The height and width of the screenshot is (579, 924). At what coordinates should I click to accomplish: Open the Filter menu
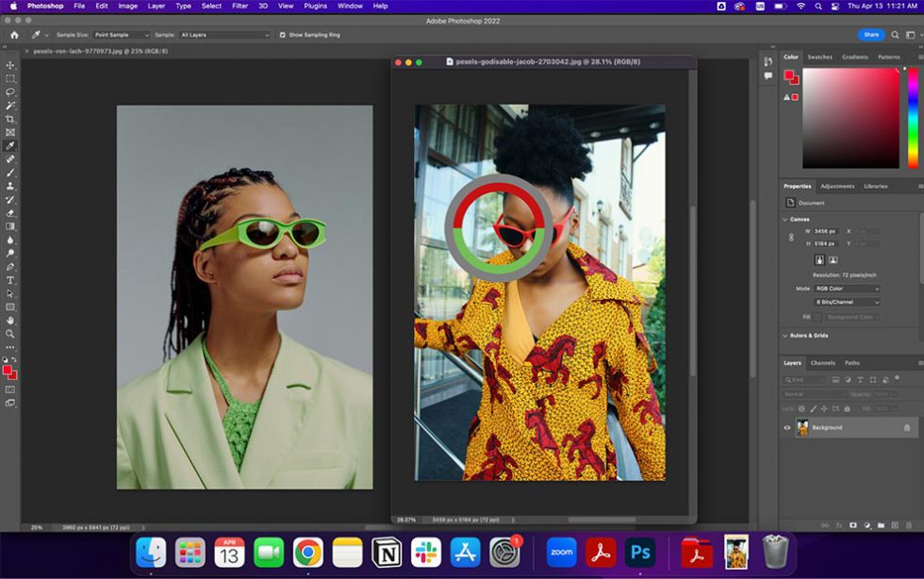pos(240,5)
